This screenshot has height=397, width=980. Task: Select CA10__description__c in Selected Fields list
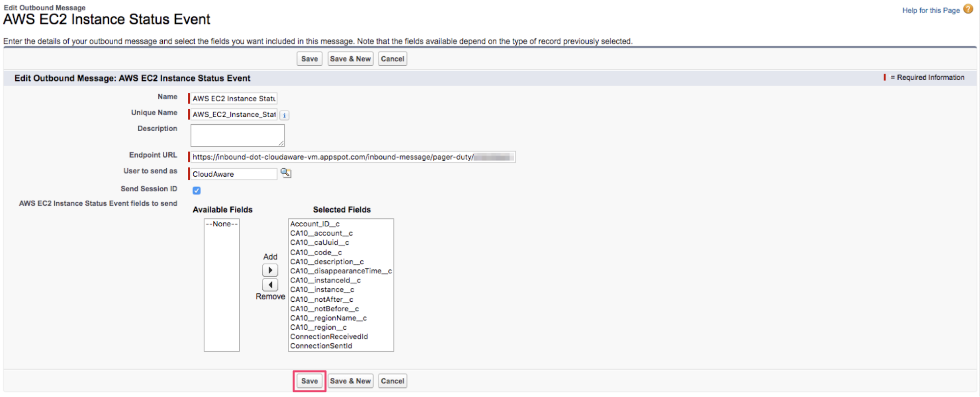pyautogui.click(x=327, y=262)
